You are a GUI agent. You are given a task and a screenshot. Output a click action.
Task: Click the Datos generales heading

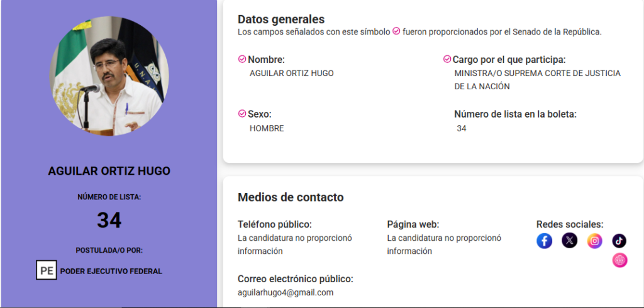point(281,19)
